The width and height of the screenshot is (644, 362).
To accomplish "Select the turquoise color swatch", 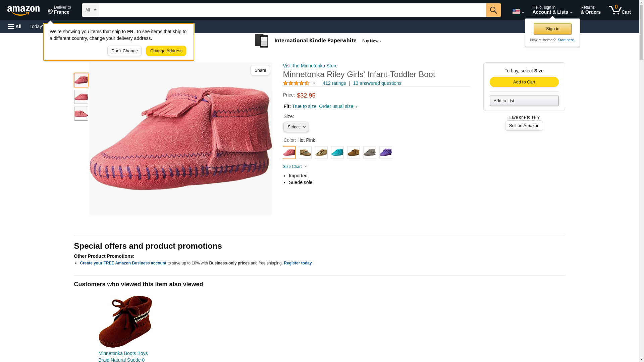I will (337, 153).
